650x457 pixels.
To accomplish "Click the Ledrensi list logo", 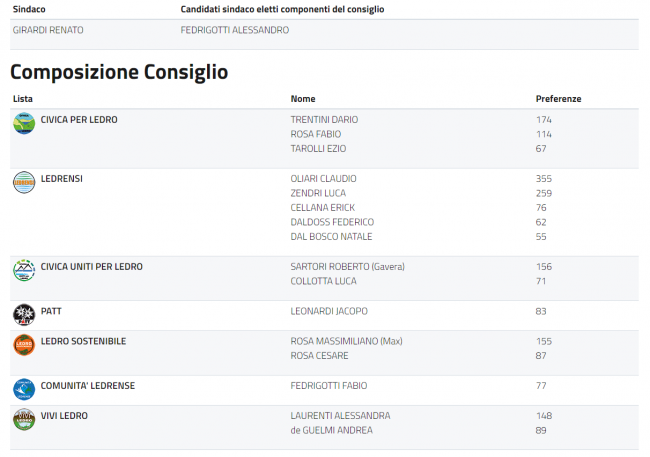I will point(24,183).
